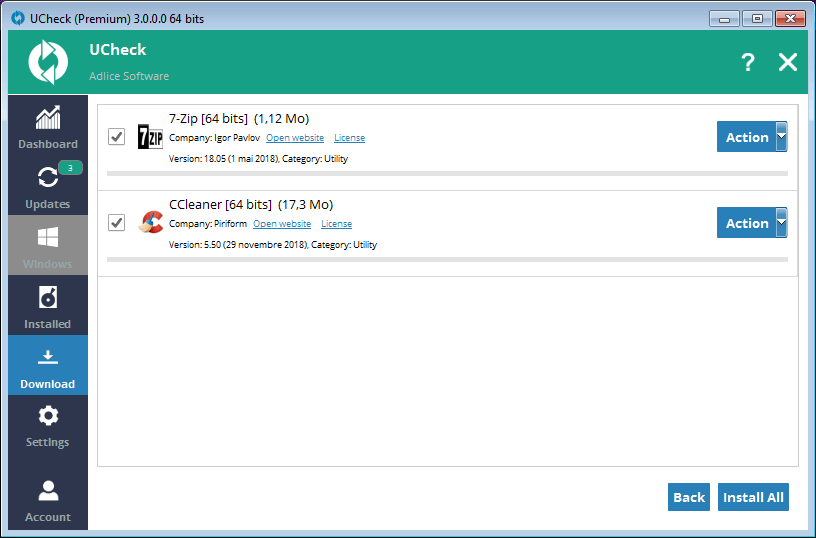Uncheck the CCleaner checkbox
Image resolution: width=816 pixels, height=538 pixels.
click(x=116, y=222)
